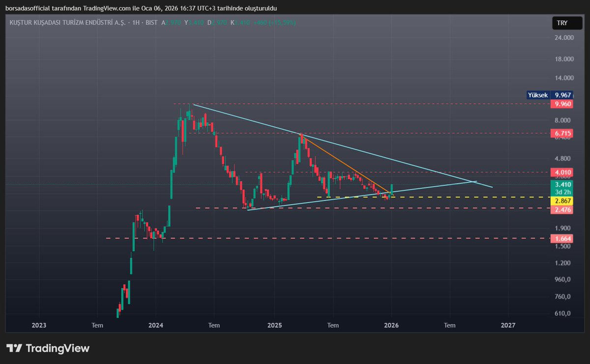Select the 1.664 price level label

tap(562, 238)
